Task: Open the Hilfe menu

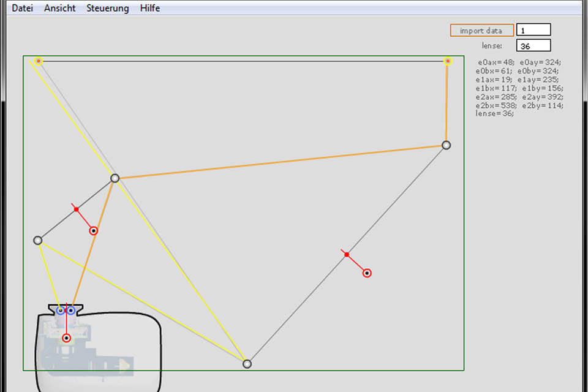Action: click(x=150, y=8)
